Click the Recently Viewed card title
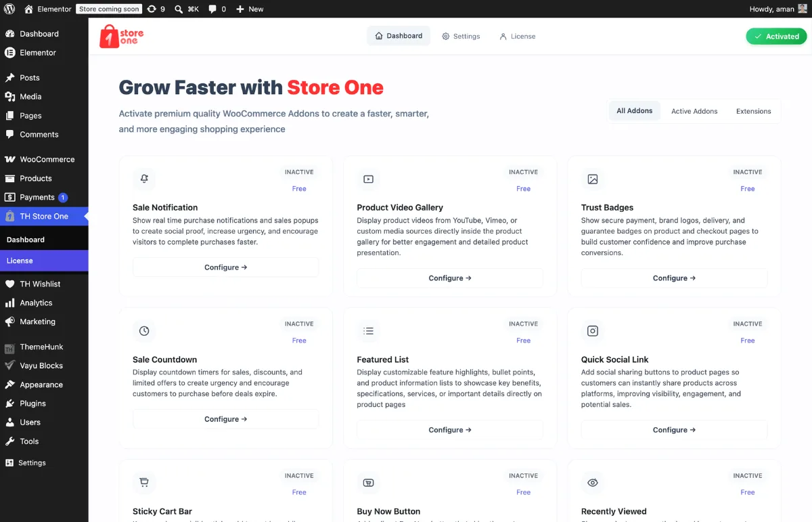 pyautogui.click(x=614, y=512)
